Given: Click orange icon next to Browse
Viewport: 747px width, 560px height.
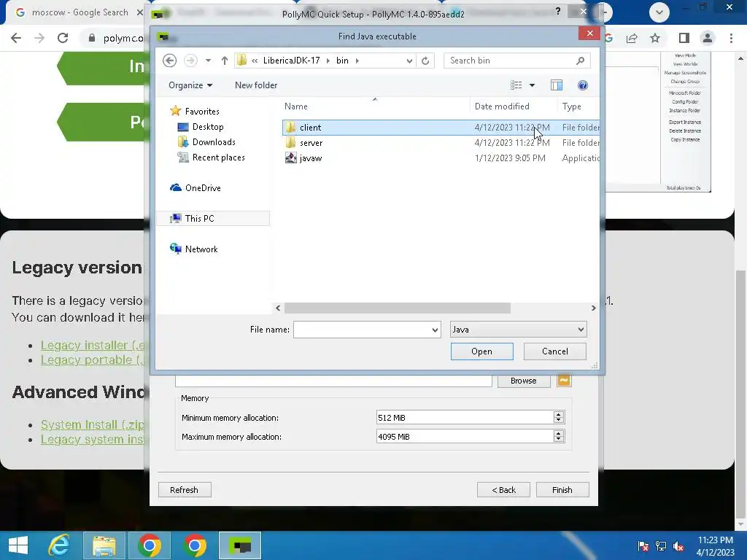Looking at the screenshot, I should (x=564, y=381).
